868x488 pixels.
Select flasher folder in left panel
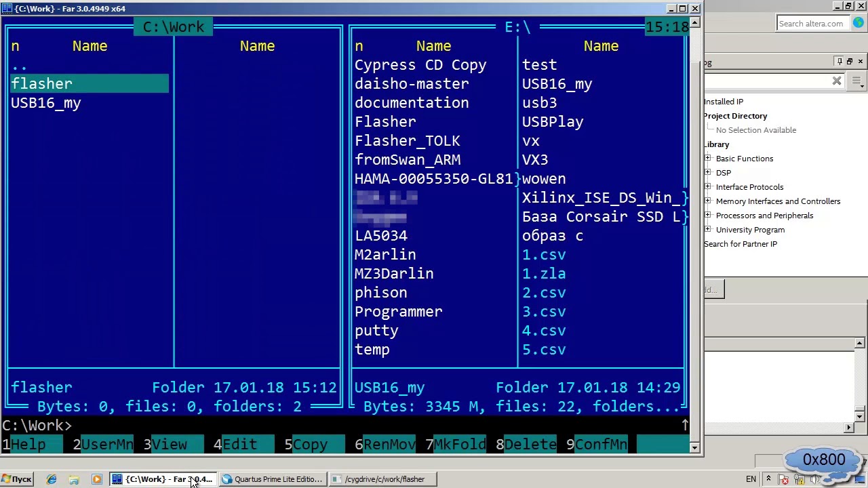tap(90, 84)
